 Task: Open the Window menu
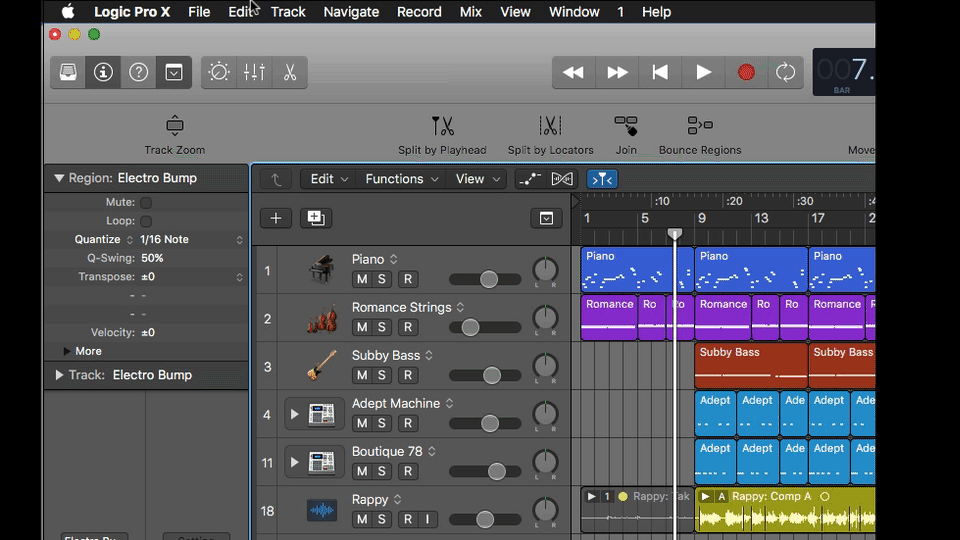[574, 12]
